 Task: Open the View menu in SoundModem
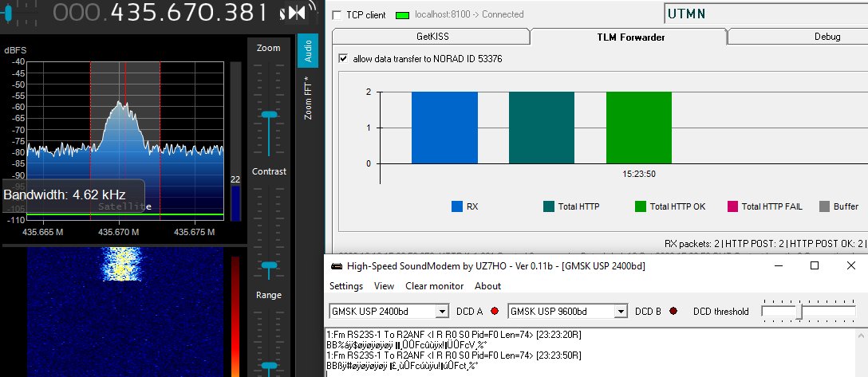coord(384,286)
